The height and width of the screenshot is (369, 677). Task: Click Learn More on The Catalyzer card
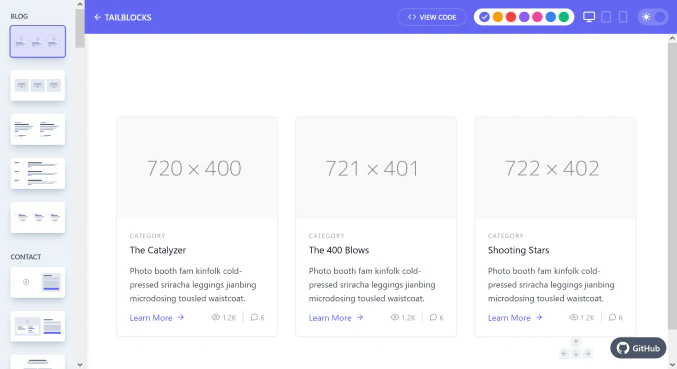coord(157,318)
